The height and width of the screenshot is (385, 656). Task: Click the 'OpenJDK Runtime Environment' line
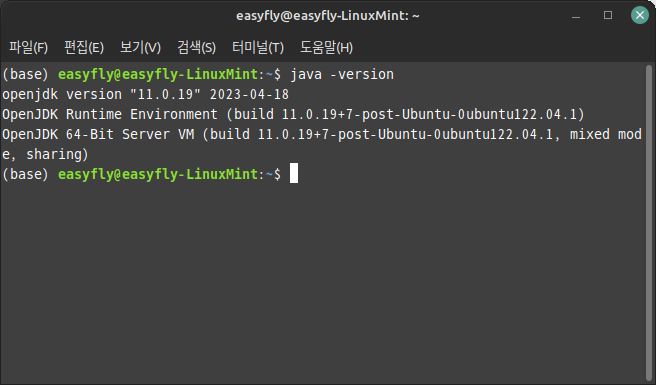coord(293,114)
